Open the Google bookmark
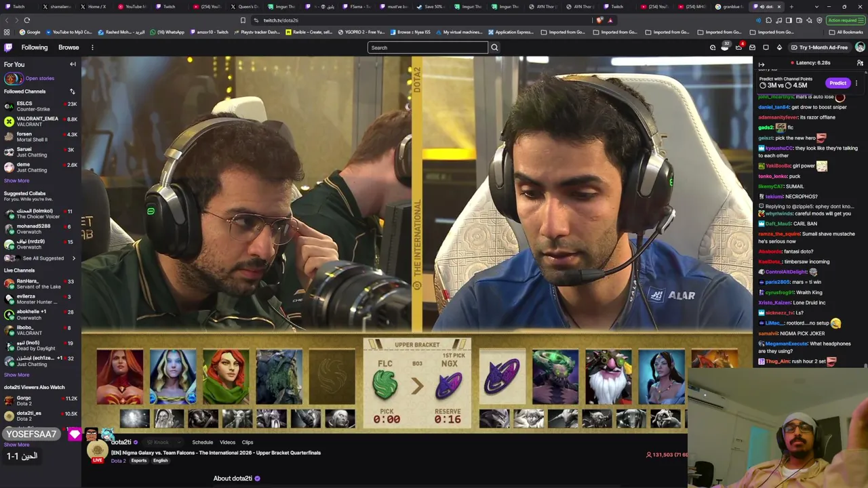868x488 pixels. (x=30, y=32)
